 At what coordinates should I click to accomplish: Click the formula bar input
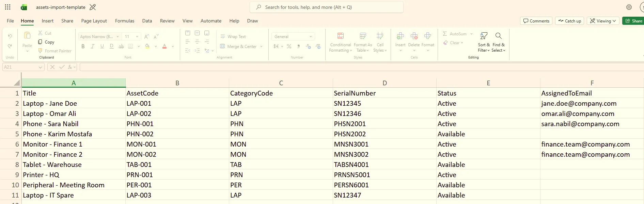pos(361,67)
